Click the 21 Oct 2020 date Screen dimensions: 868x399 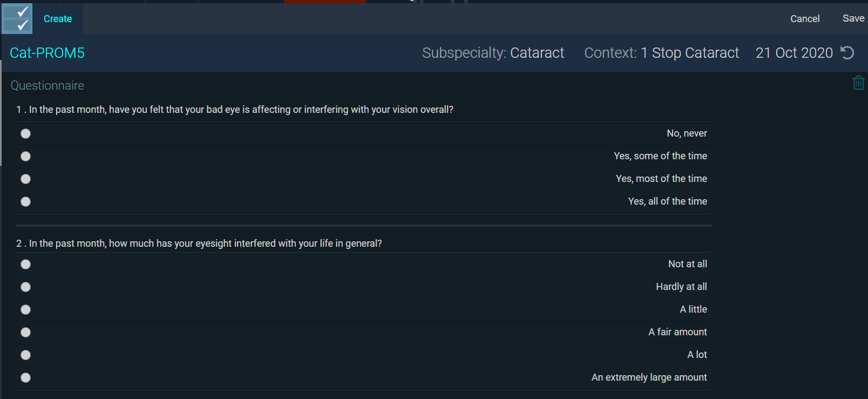point(794,53)
